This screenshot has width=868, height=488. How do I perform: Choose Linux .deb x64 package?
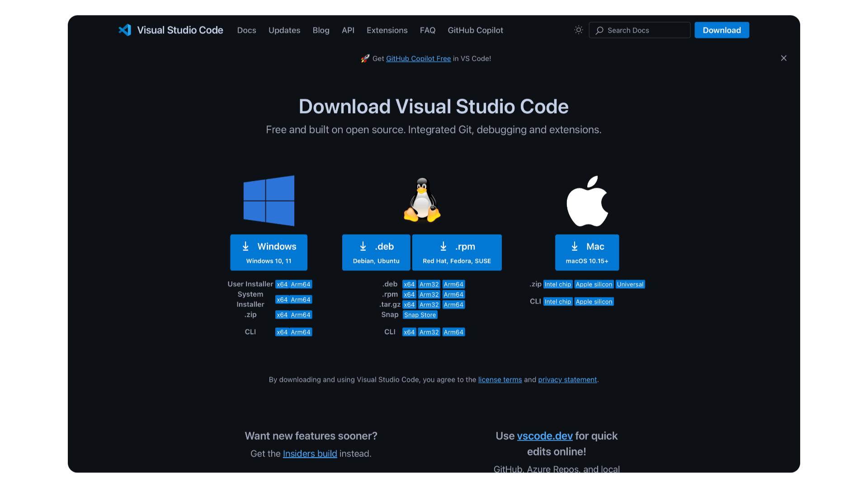click(409, 285)
